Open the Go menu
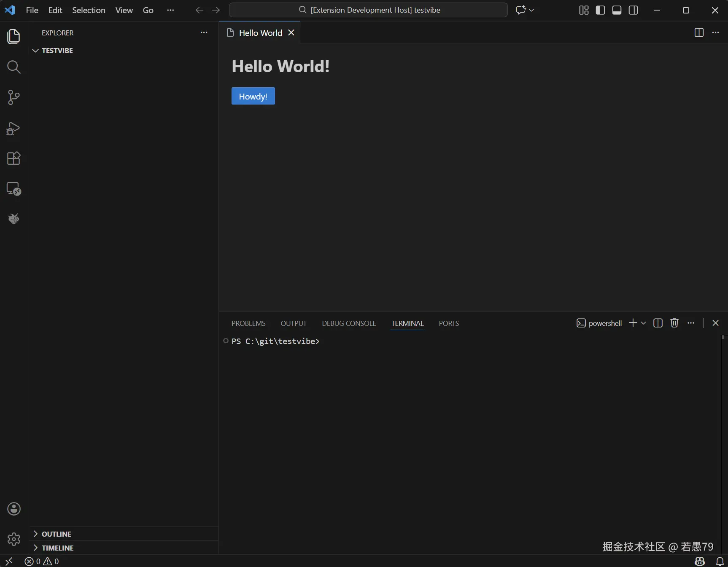This screenshot has width=728, height=567. point(148,10)
